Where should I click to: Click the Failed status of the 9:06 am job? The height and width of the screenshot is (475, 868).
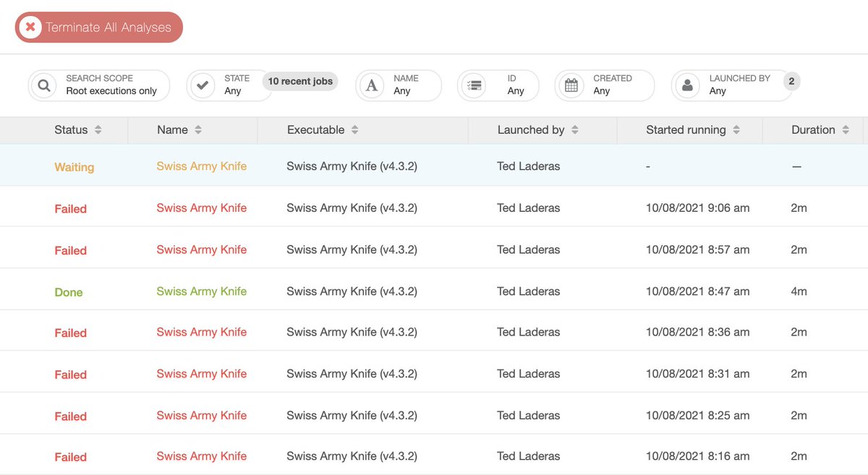pos(71,209)
